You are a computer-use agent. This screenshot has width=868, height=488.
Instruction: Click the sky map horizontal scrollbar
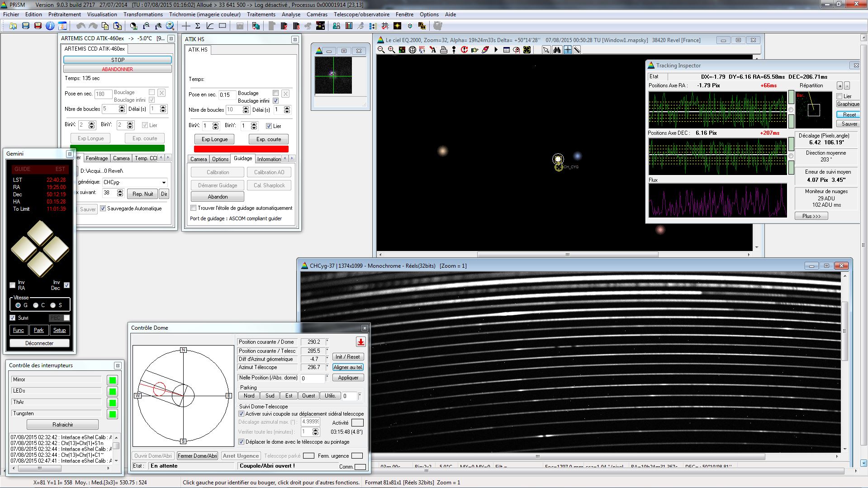567,255
